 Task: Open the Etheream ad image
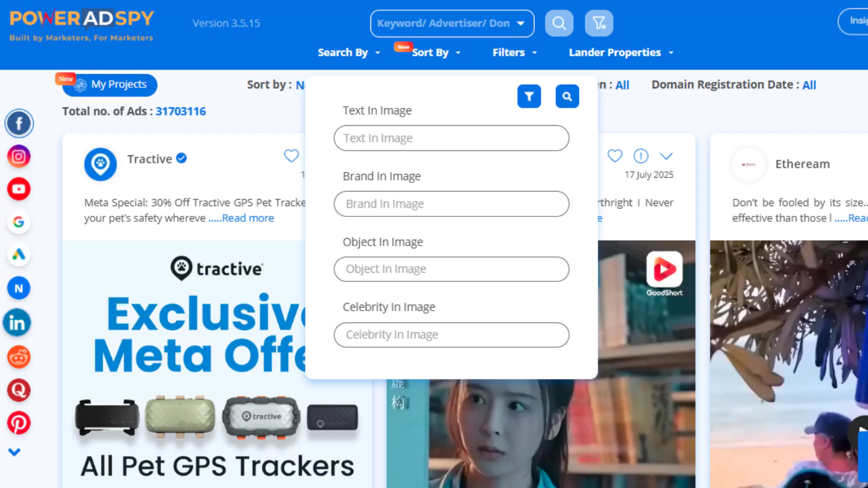click(x=789, y=364)
